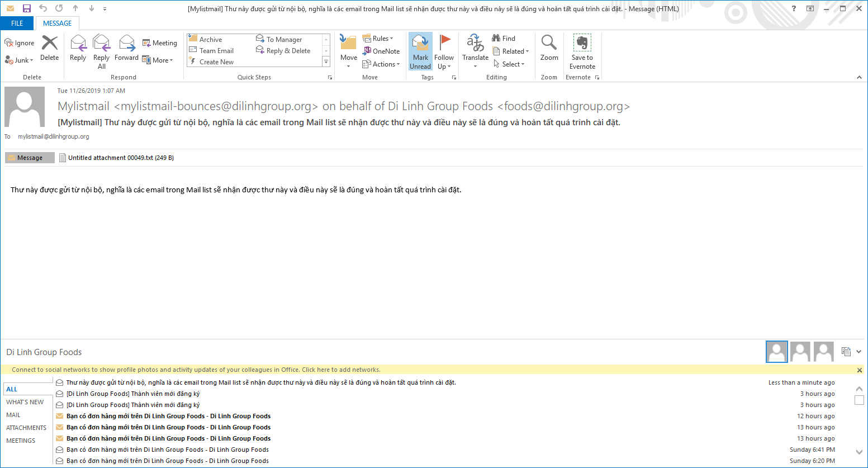Image resolution: width=868 pixels, height=468 pixels.
Task: Run the Archive quick step
Action: click(205, 39)
